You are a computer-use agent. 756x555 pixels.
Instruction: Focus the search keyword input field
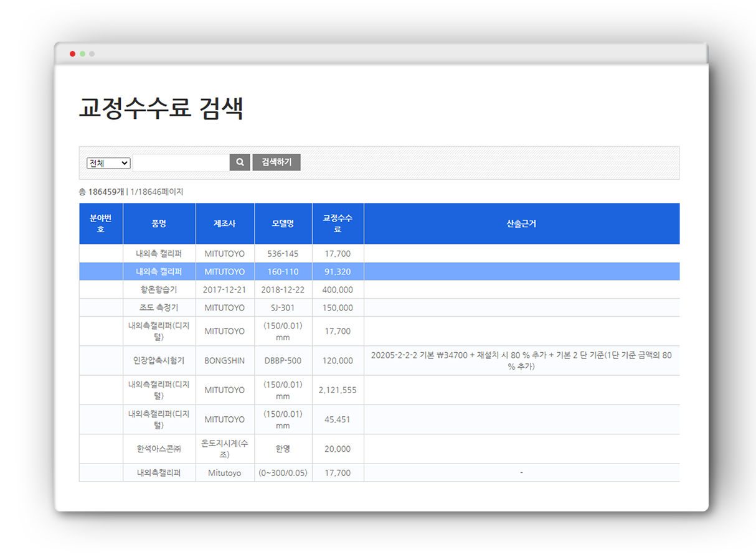[x=181, y=163]
